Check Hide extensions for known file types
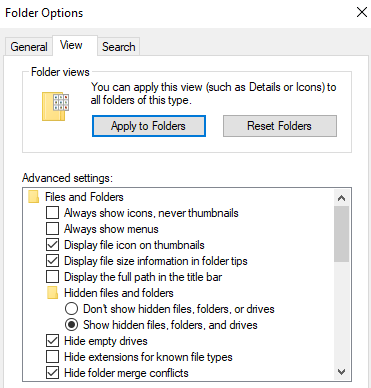 (x=52, y=357)
